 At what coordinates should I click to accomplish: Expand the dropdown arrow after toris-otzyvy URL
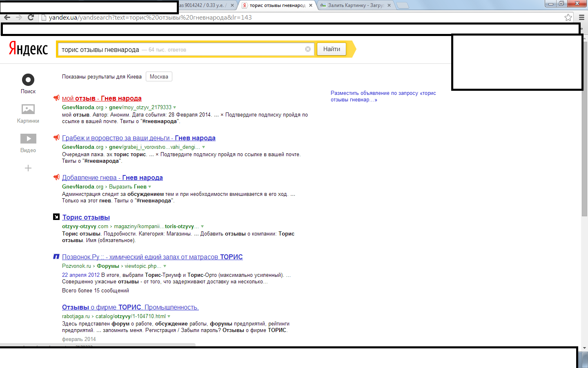click(202, 227)
